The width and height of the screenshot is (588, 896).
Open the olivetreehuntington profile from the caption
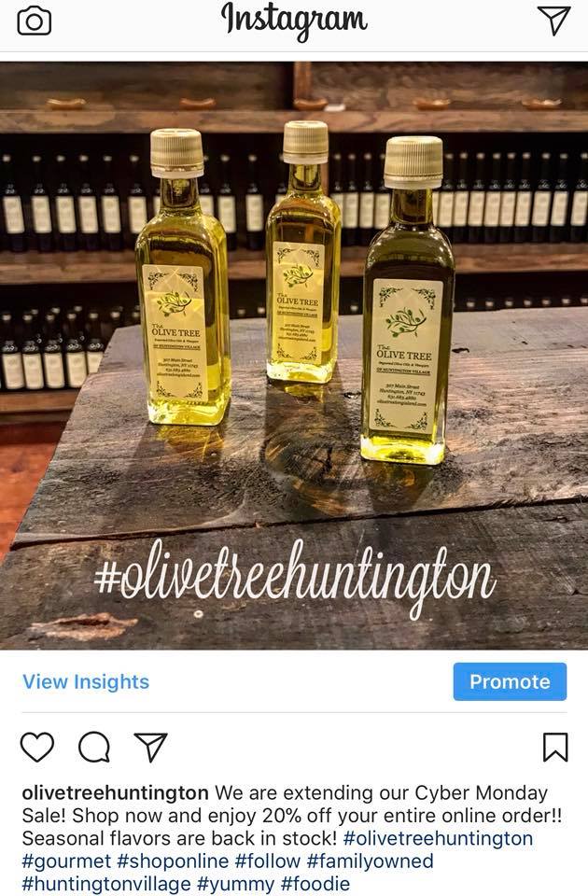115,792
